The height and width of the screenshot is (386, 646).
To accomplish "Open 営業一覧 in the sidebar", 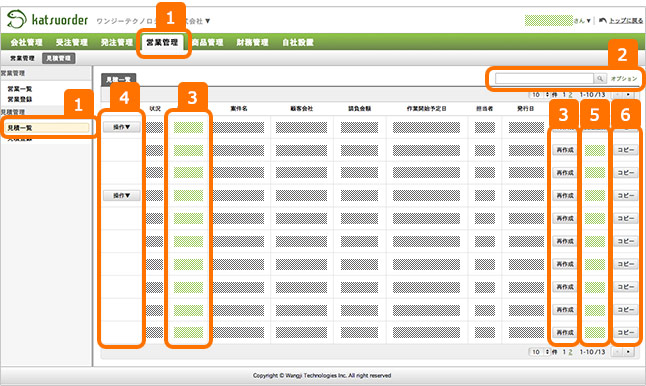I will coord(20,89).
